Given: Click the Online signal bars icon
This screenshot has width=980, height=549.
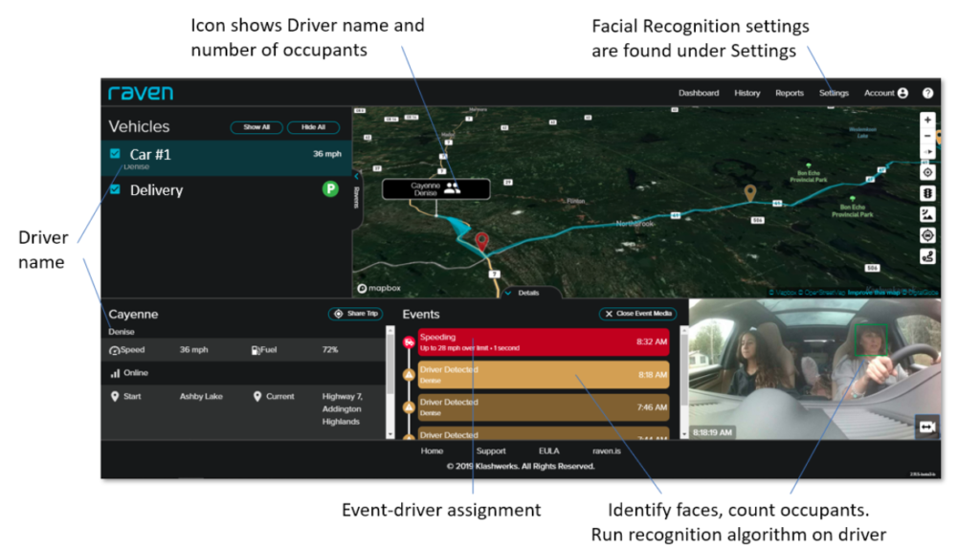Looking at the screenshot, I should coord(115,374).
